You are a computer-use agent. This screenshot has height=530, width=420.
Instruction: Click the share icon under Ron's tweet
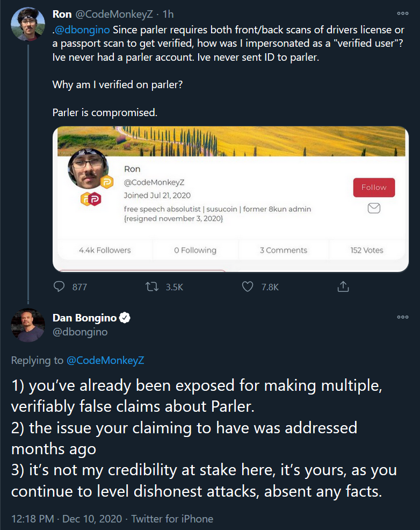click(x=343, y=287)
